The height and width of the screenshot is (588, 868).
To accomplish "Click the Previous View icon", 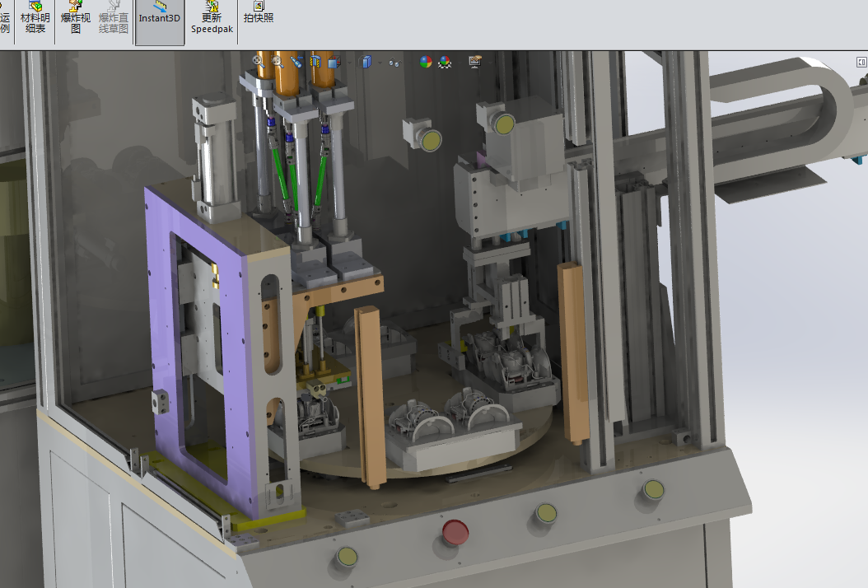I will pyautogui.click(x=296, y=62).
